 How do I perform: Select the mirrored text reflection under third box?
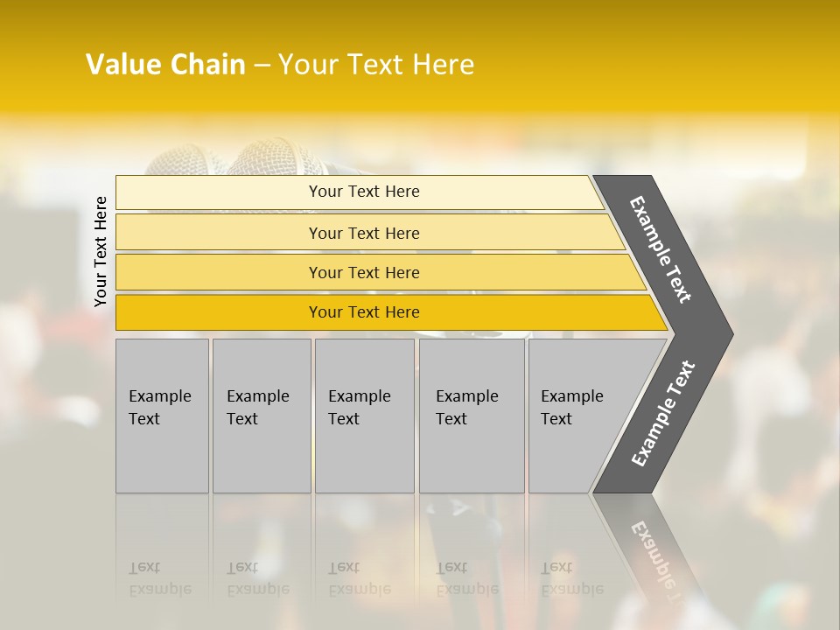coord(359,579)
